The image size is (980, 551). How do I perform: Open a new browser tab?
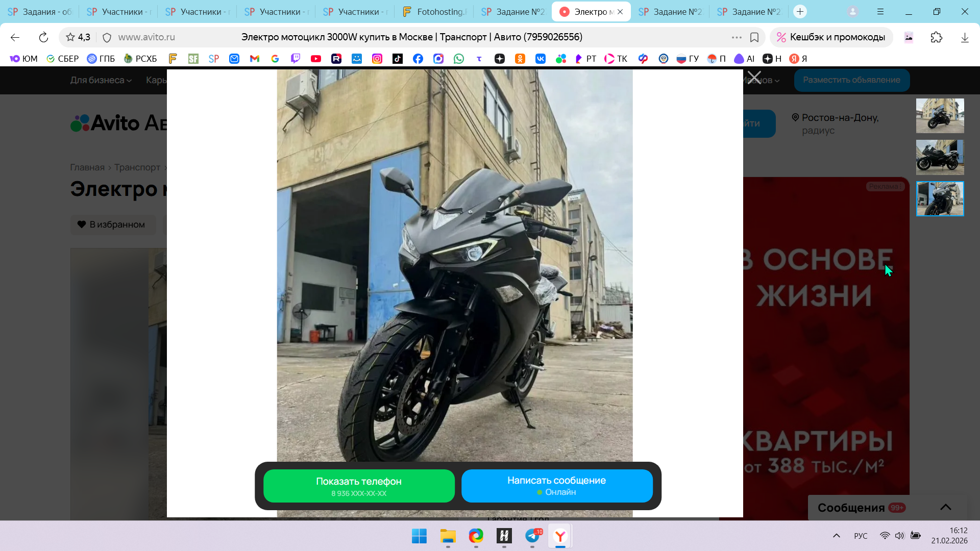[800, 11]
